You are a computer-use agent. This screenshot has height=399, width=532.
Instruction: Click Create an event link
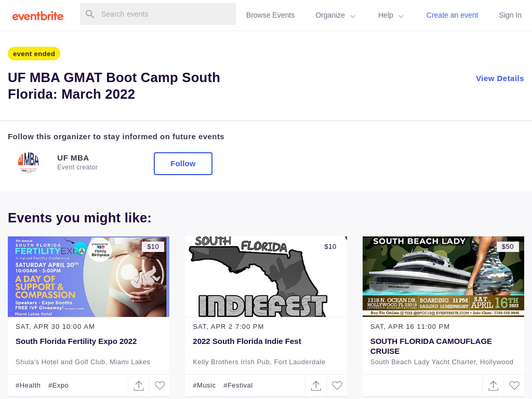(x=452, y=15)
